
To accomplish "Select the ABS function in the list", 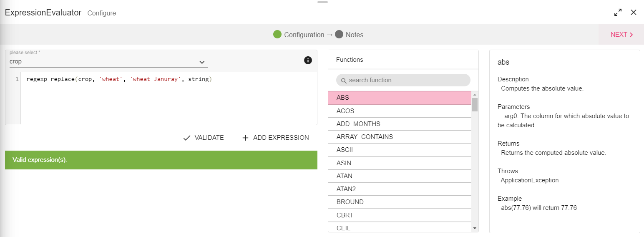I will click(x=400, y=98).
